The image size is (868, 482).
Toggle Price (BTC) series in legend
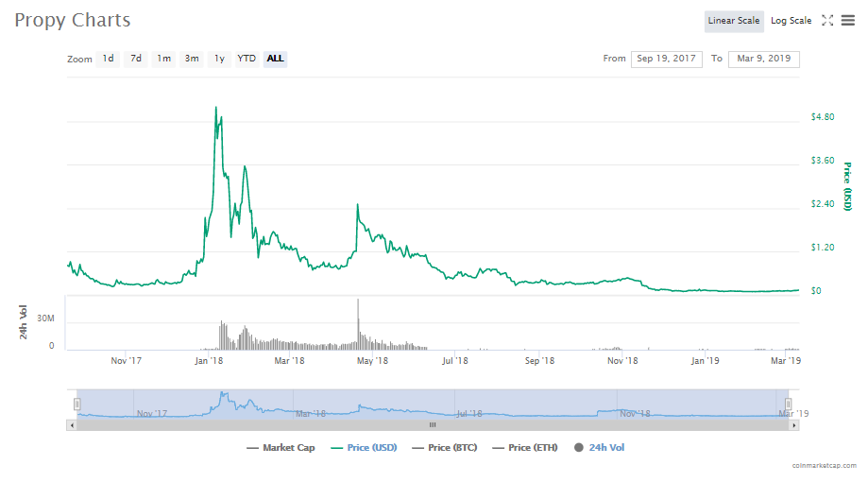(445, 448)
